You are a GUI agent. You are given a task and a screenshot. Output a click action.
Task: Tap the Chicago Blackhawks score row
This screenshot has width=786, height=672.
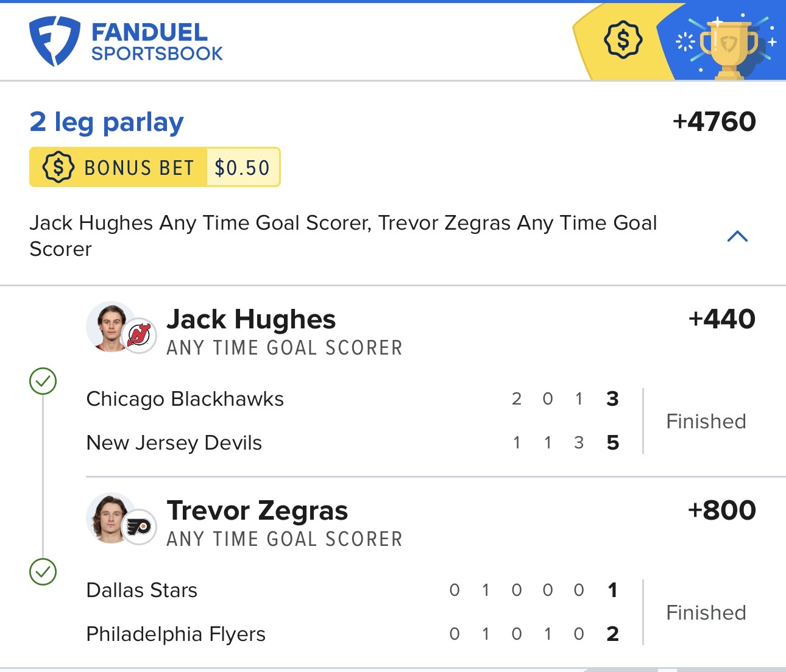click(x=352, y=399)
